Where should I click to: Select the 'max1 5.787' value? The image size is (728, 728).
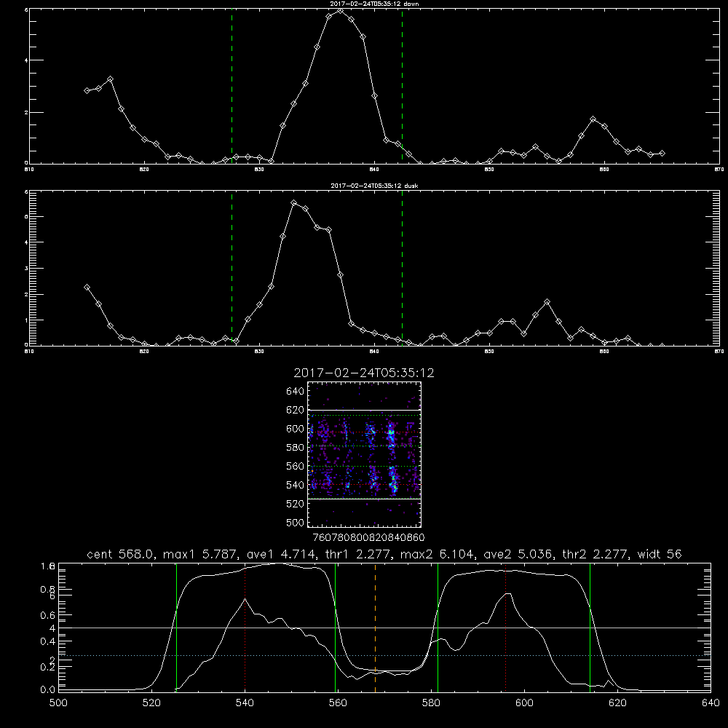click(x=198, y=554)
